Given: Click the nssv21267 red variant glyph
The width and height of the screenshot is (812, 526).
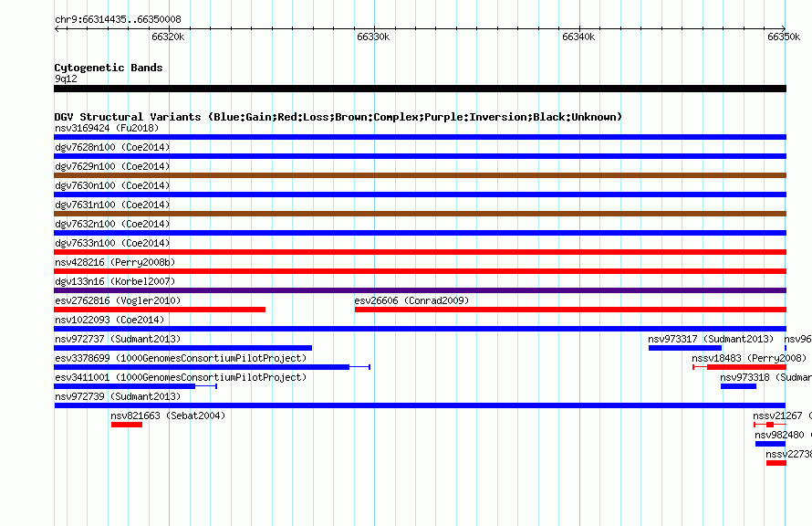Looking at the screenshot, I should coord(770,425).
